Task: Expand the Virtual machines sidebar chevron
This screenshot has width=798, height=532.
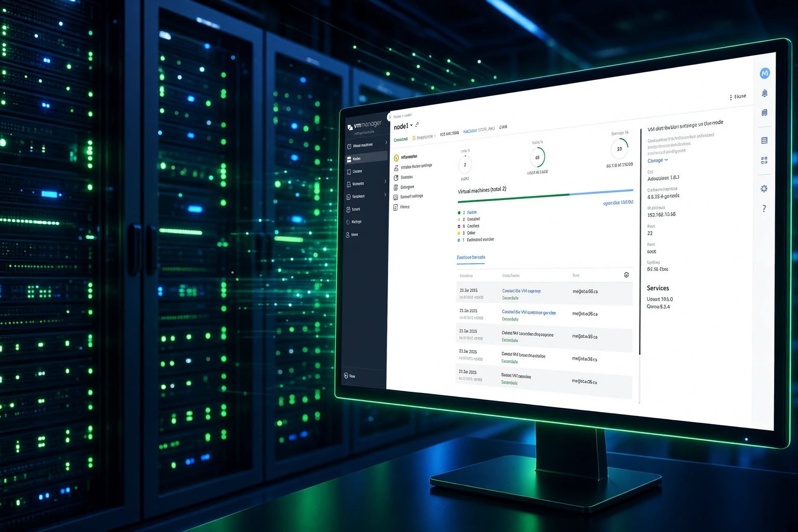Action: (x=386, y=142)
